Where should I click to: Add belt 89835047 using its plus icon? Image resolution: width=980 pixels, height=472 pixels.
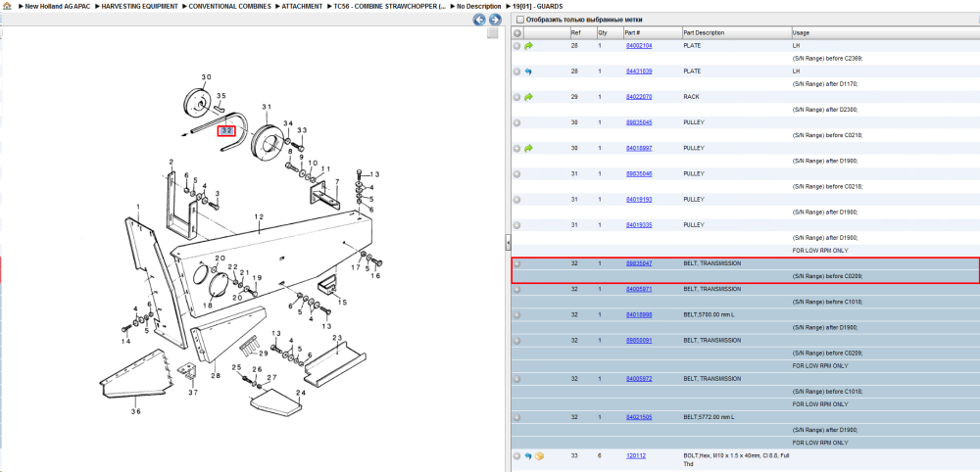(516, 264)
